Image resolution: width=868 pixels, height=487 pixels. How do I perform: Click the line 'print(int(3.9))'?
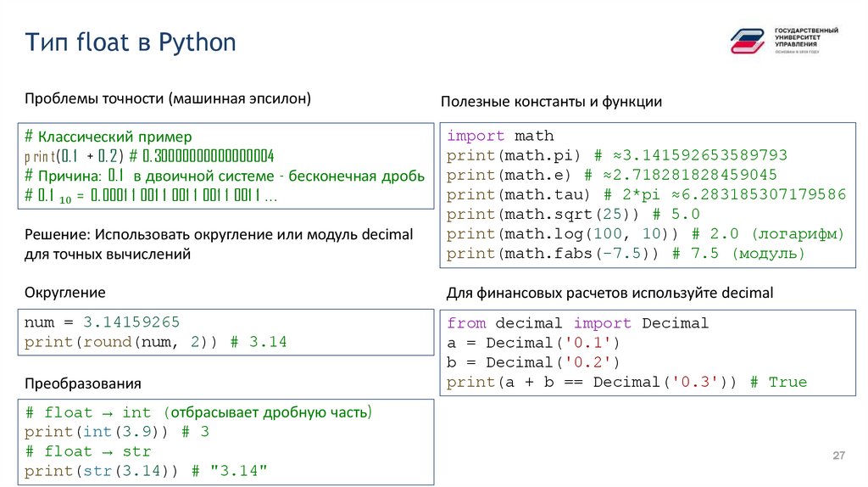click(117, 432)
